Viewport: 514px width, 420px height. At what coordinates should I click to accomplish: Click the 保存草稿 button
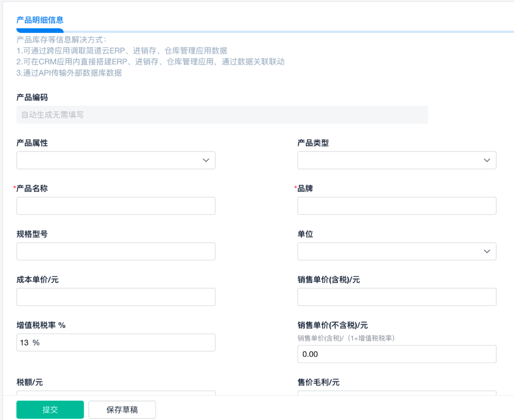[122, 410]
